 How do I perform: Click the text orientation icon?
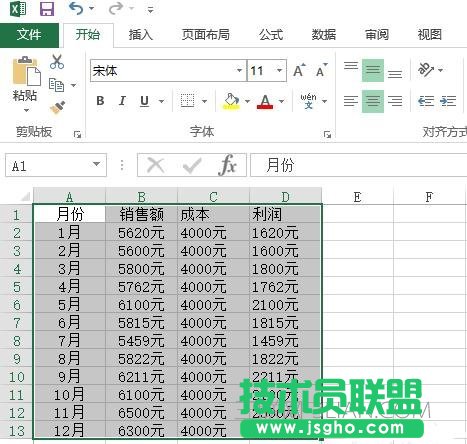point(426,70)
